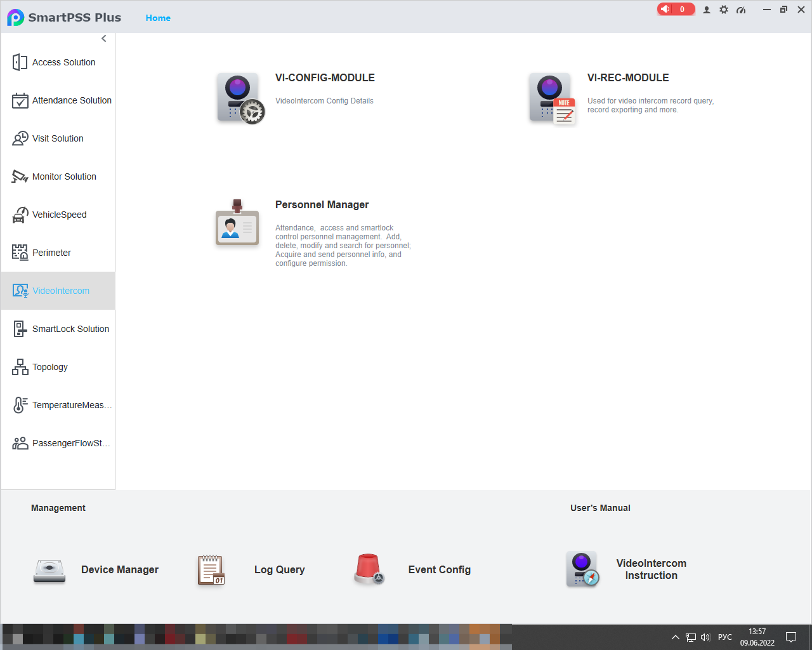The width and height of the screenshot is (812, 650).
Task: Select Monitor Solution camera icon
Action: pos(20,176)
